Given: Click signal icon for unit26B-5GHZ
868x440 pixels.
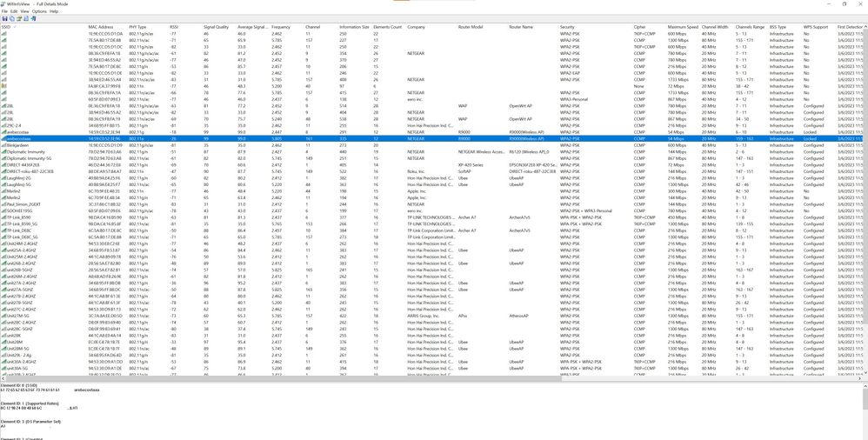Looking at the screenshot, I should pos(3,270).
